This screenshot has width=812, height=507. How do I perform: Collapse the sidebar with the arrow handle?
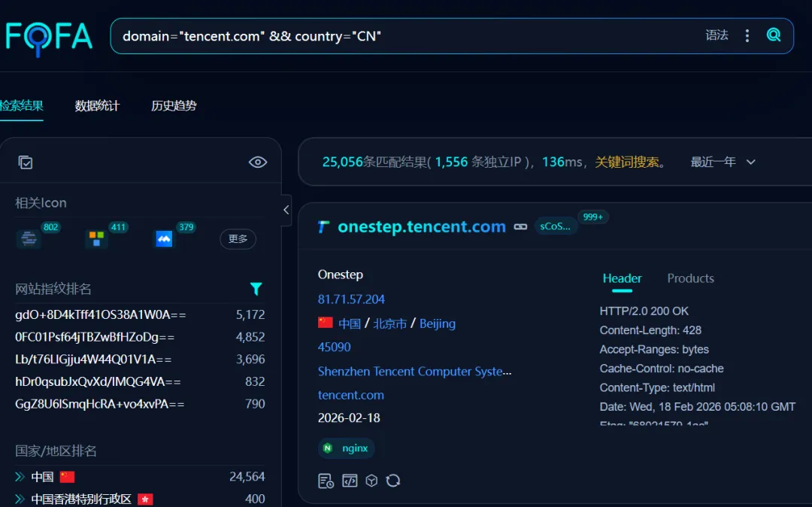[286, 210]
